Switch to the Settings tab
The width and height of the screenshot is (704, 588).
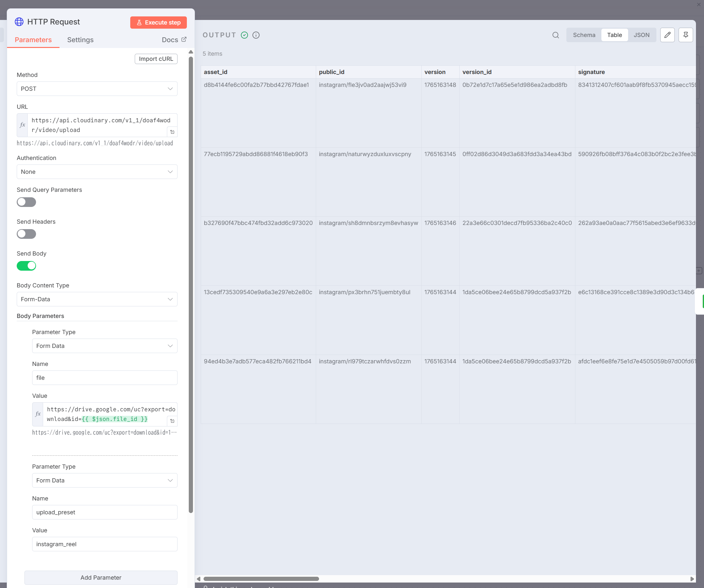click(80, 40)
